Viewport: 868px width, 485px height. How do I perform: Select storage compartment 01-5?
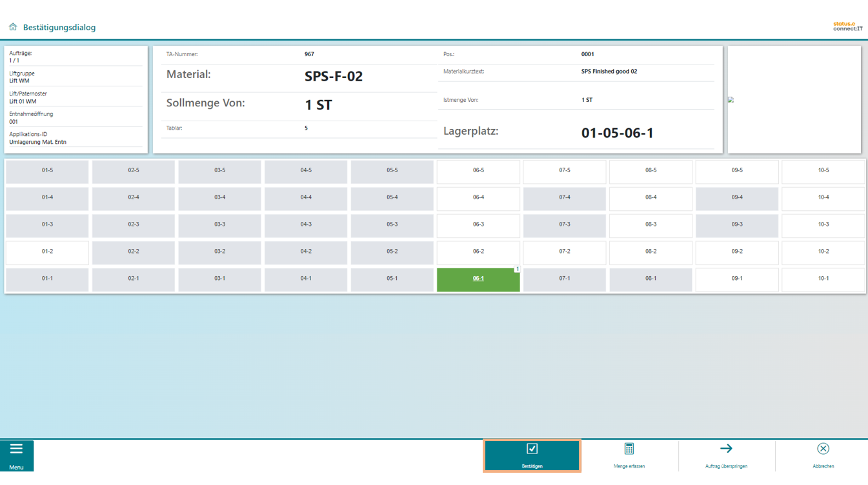[x=47, y=171]
